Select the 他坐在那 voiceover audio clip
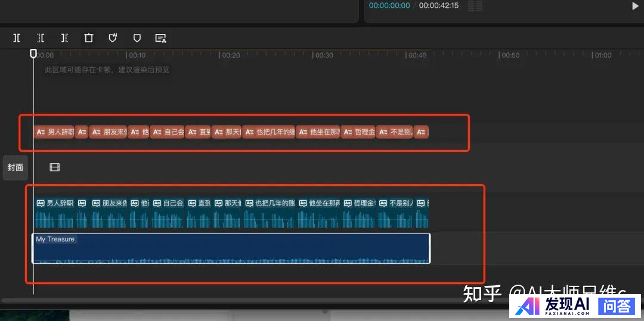The image size is (644, 321). coord(319,213)
